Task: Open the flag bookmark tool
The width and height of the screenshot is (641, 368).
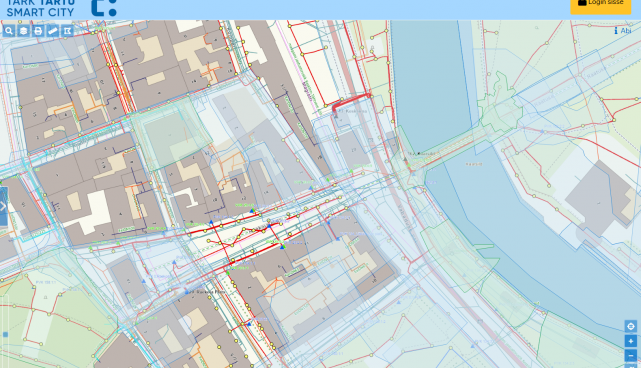Action: click(67, 31)
